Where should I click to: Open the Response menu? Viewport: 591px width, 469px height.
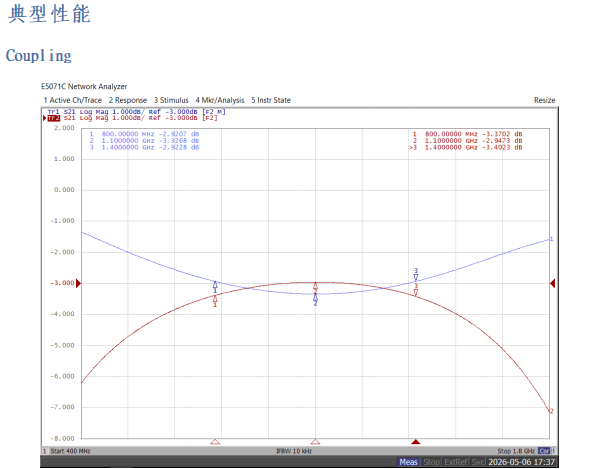tap(128, 100)
